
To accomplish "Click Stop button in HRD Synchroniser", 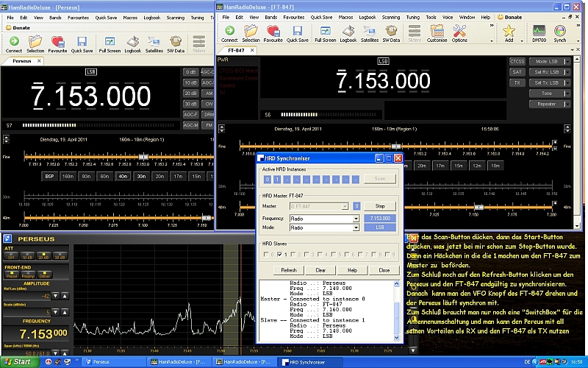I will 380,206.
